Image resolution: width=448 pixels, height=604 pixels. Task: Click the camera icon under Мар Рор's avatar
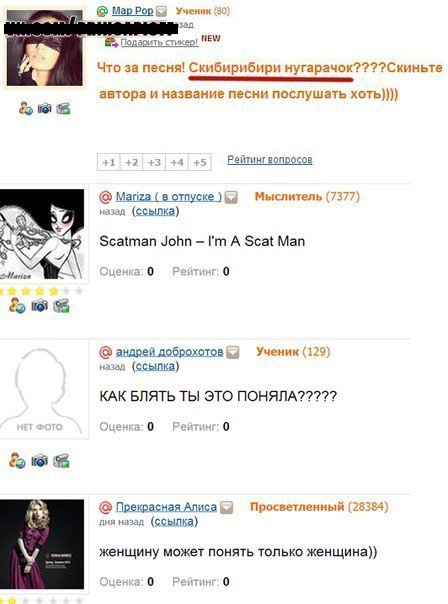pos(44,109)
